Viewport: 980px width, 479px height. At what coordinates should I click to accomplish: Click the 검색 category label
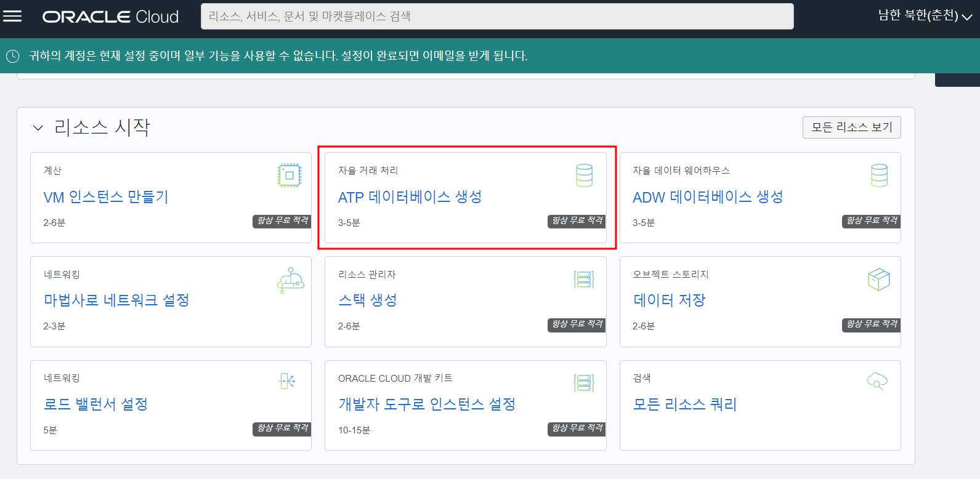pyautogui.click(x=642, y=378)
